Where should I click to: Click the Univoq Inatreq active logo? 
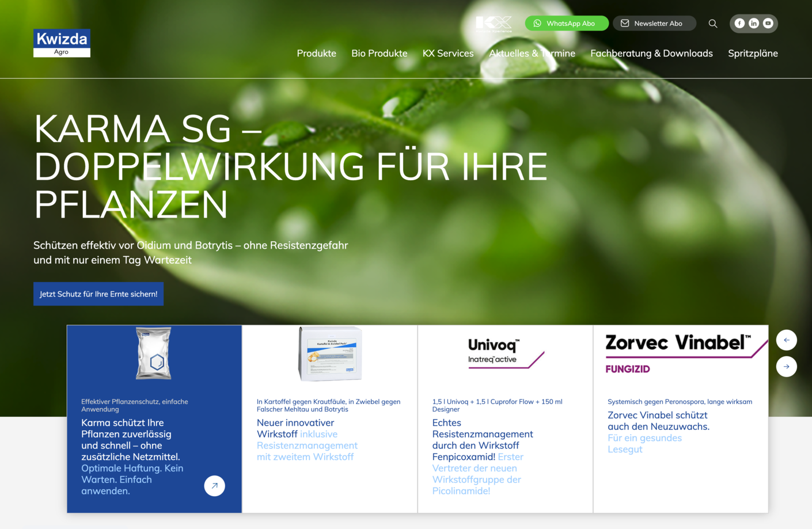tap(506, 353)
